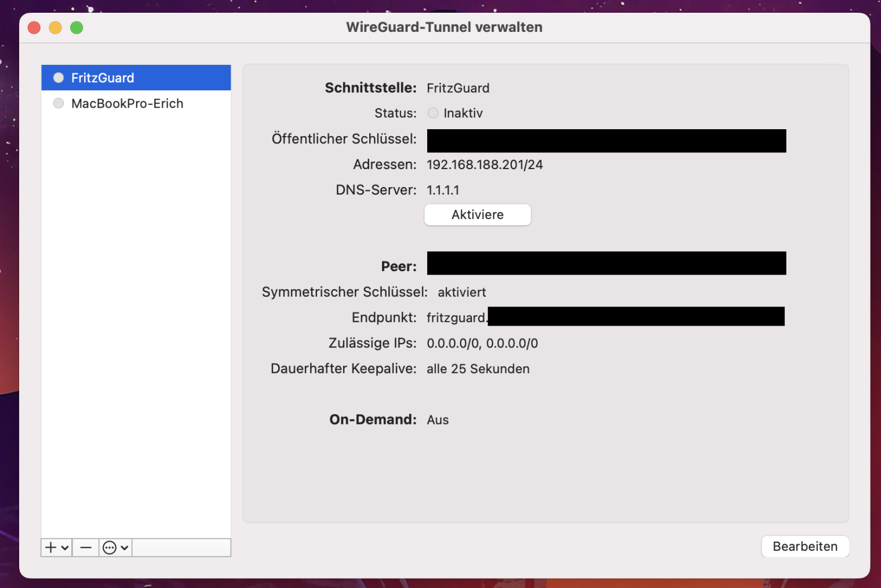This screenshot has height=588, width=881.
Task: Remove selected tunnel with minus icon
Action: point(86,547)
